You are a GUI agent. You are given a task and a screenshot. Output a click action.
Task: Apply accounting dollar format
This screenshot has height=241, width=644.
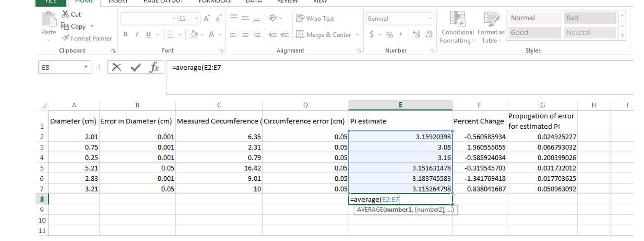point(372,35)
